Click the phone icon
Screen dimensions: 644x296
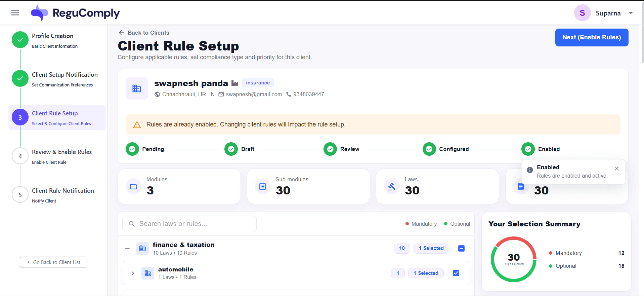289,95
